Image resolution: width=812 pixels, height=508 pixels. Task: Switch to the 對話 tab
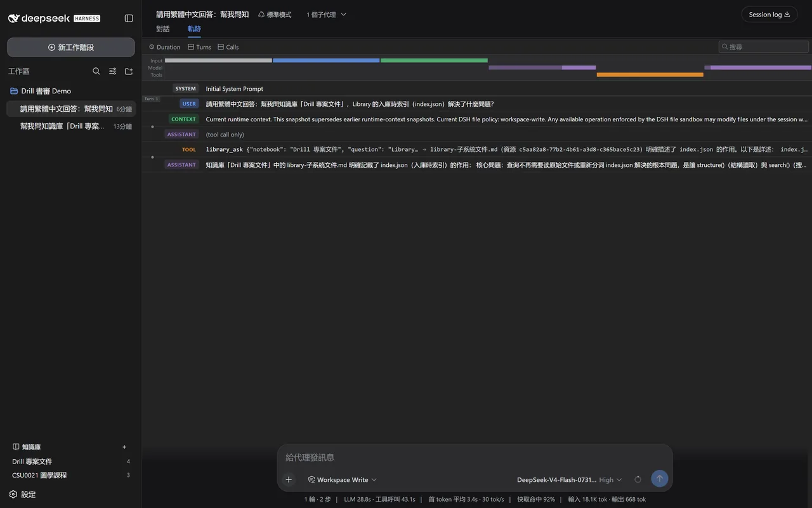click(163, 29)
